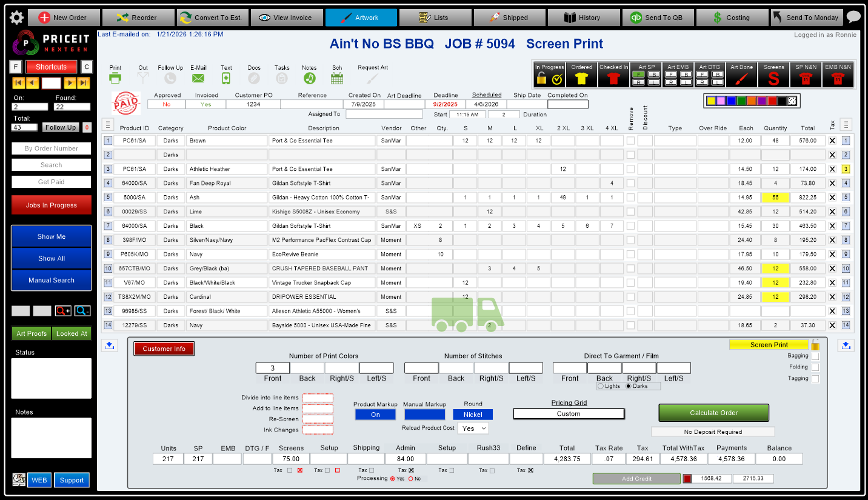
Task: Click the Quantity 55 highlighted cell
Action: coord(775,197)
